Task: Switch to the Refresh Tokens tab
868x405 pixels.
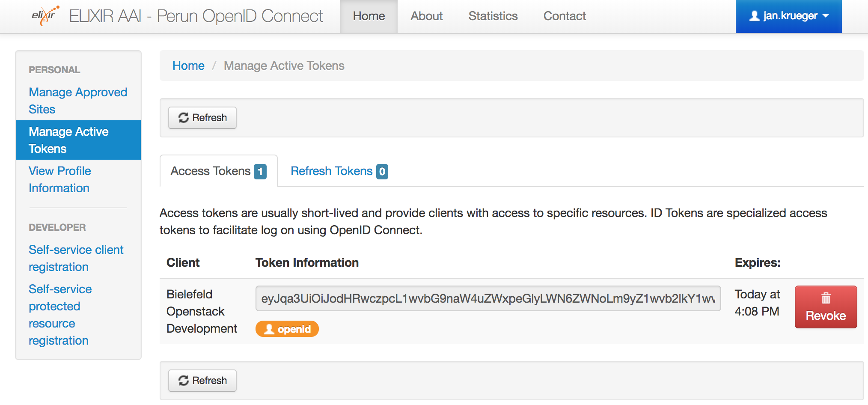Action: (x=331, y=171)
